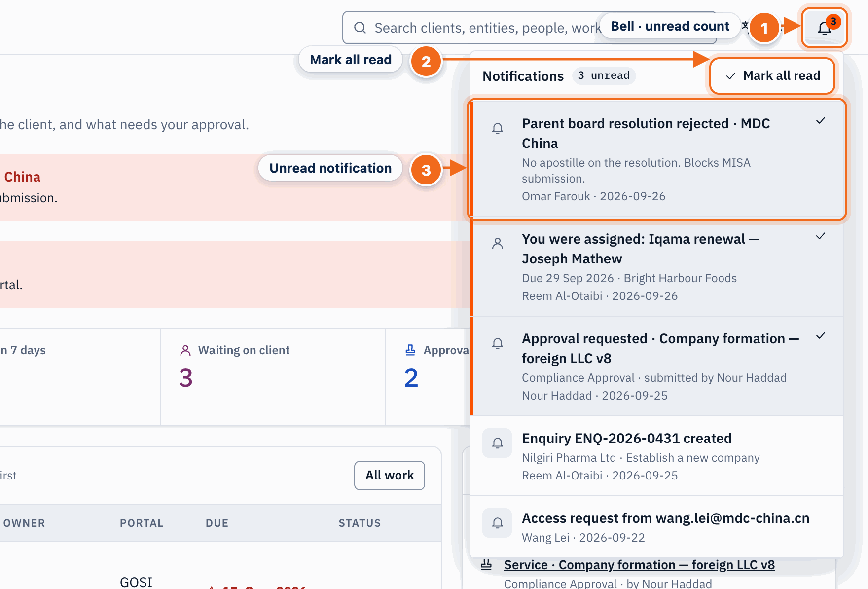Click the person icon on Waiting on client card
Viewport: 868px width, 589px height.
tap(185, 350)
